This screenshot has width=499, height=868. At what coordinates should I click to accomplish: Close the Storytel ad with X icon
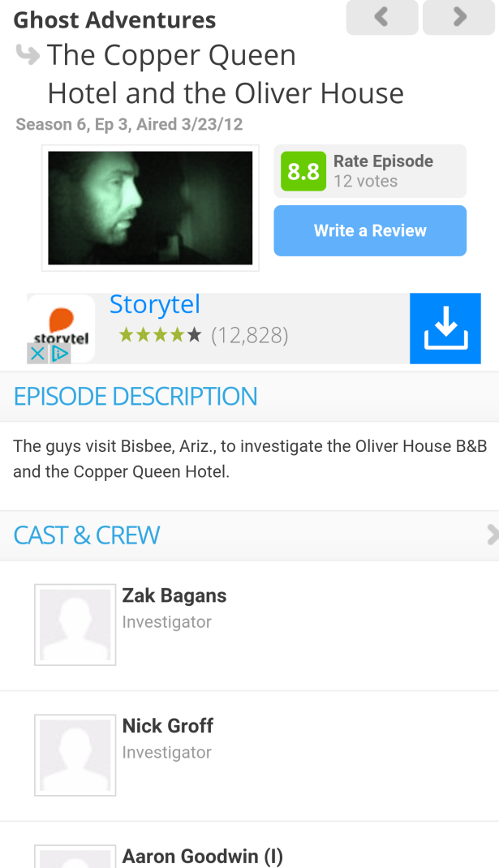tap(37, 353)
